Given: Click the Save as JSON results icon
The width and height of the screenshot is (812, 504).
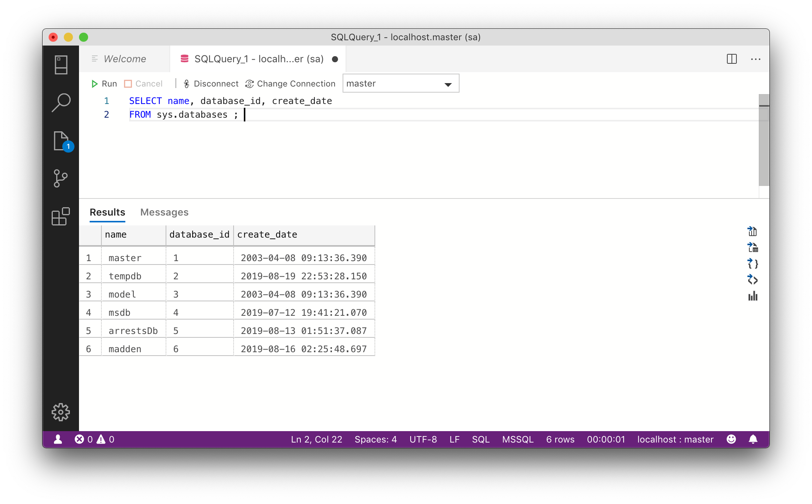Looking at the screenshot, I should click(752, 264).
